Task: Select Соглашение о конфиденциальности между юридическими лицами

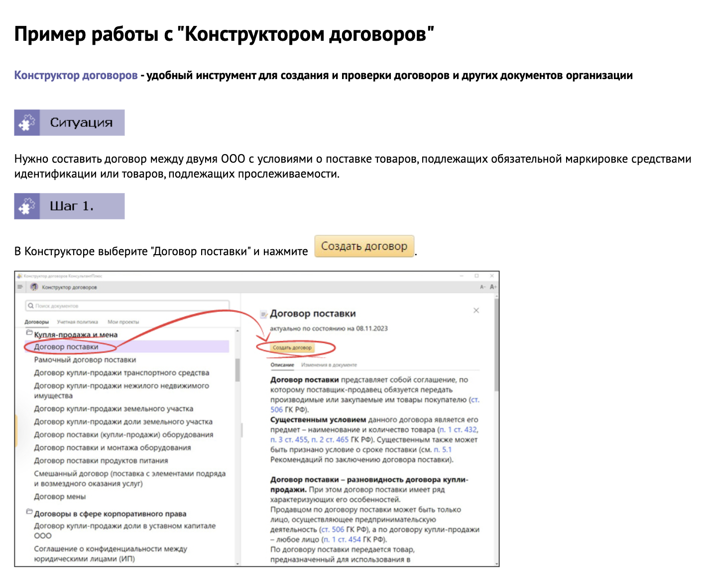Action: (111, 554)
